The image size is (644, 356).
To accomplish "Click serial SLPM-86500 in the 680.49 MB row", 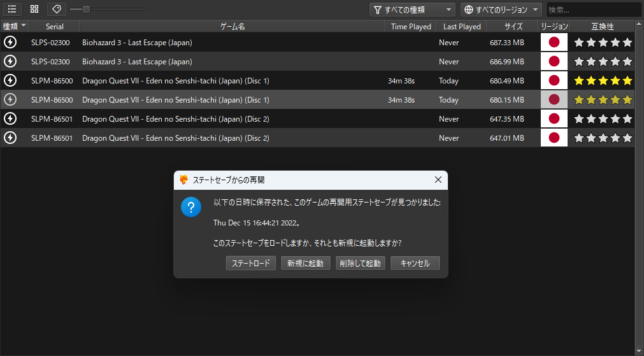I will tap(52, 80).
